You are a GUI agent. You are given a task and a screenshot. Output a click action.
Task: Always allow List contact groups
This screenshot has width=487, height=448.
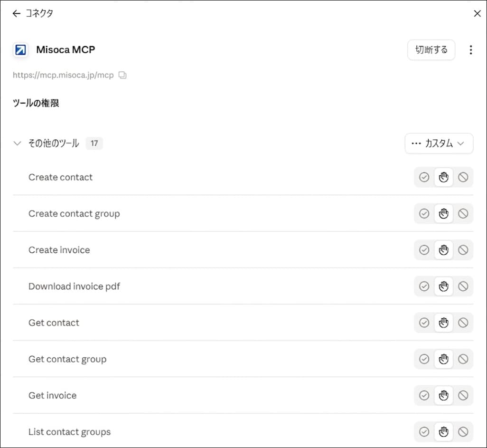point(424,432)
